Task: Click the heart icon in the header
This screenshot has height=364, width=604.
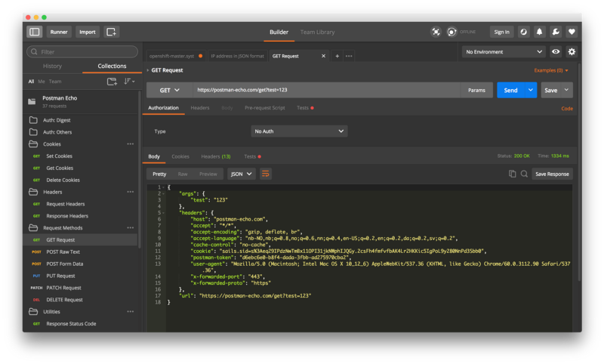Action: (572, 32)
